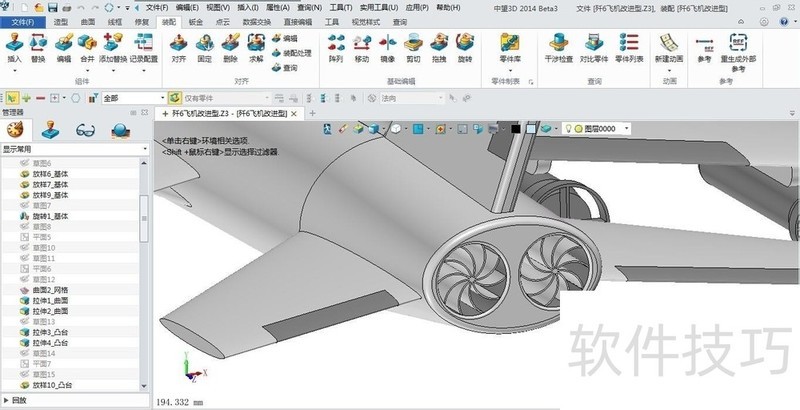Screen dimensions: 800x410
Task: Open the 文件(F) menu button
Action: (x=22, y=20)
